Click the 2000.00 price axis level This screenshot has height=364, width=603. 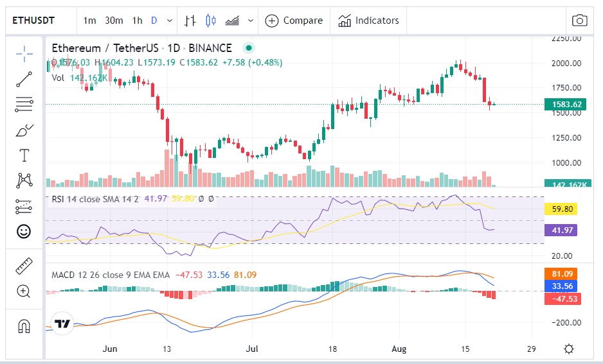tap(566, 64)
